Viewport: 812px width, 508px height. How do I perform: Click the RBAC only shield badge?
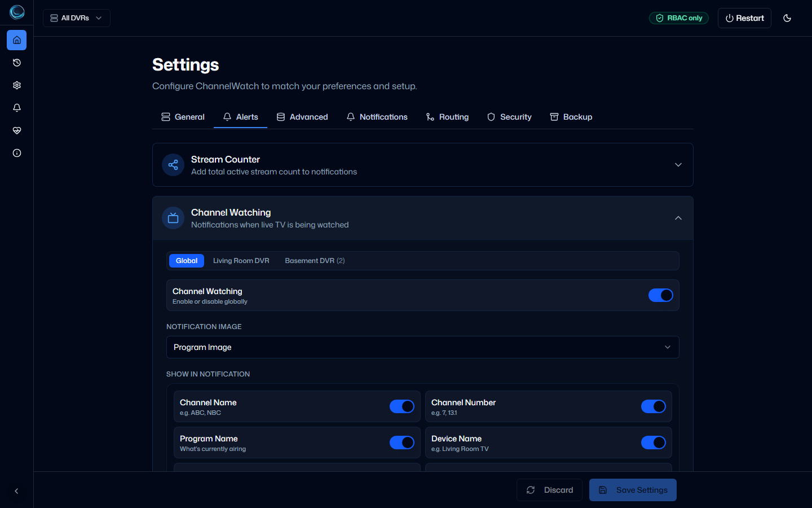pos(679,18)
